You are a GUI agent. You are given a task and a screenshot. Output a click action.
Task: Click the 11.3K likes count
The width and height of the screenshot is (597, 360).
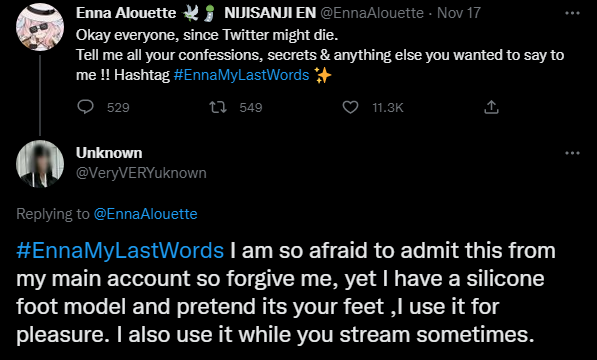[x=388, y=108]
